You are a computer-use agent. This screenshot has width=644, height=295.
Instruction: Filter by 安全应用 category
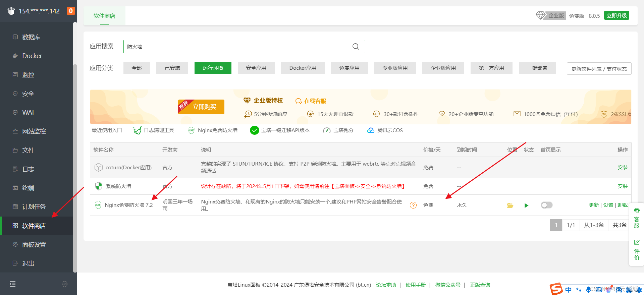point(256,68)
